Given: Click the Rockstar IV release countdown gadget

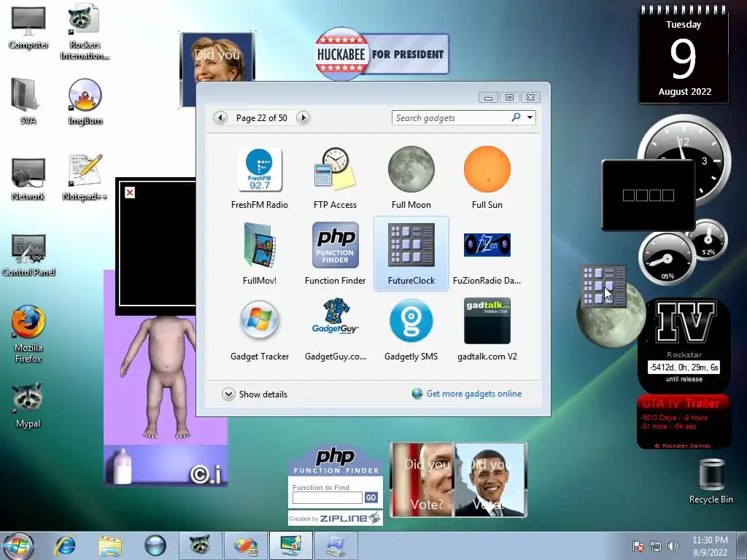Looking at the screenshot, I should tap(684, 344).
